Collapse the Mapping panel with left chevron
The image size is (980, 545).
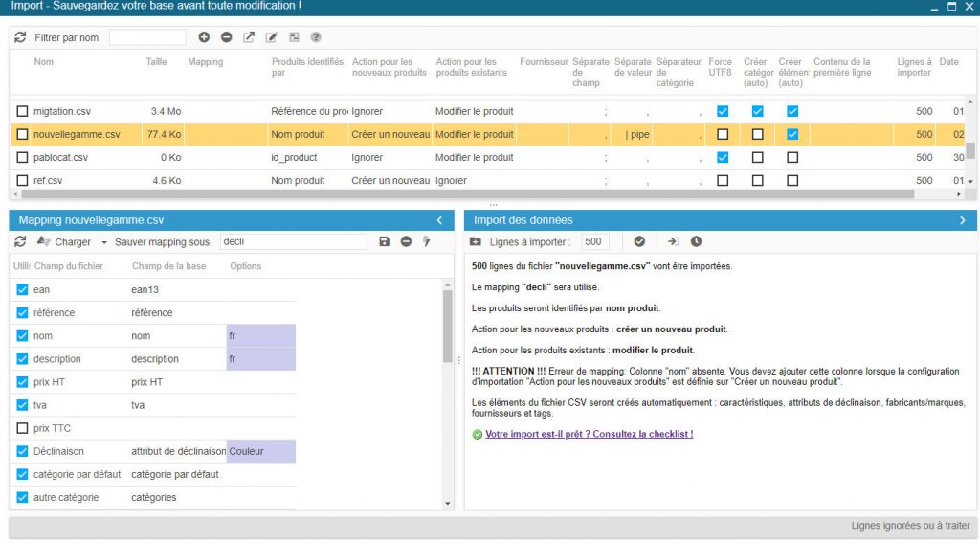pyautogui.click(x=438, y=220)
